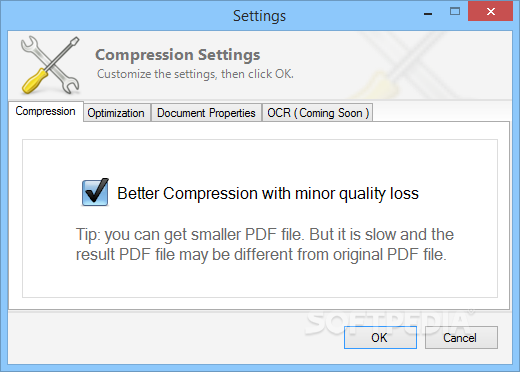
Task: Confirm settings with the OK button
Action: (x=380, y=338)
